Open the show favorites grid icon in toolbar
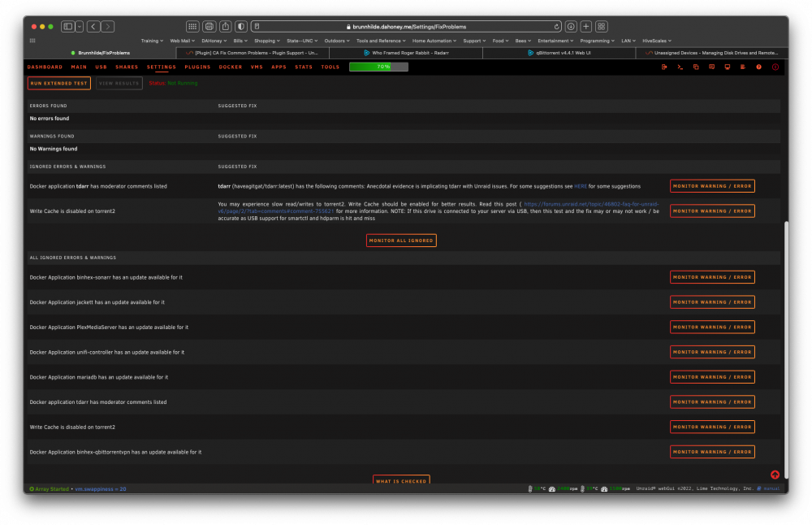Image resolution: width=812 pixels, height=525 pixels. click(x=192, y=27)
